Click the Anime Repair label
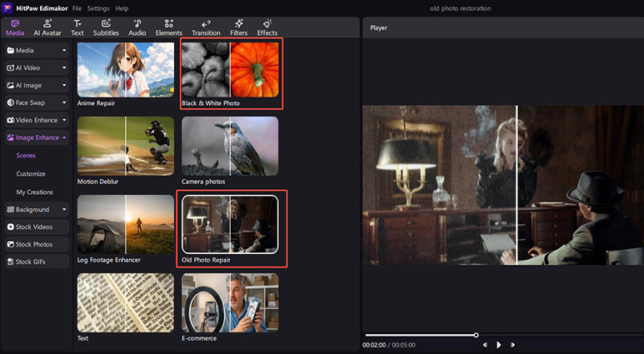The image size is (644, 354). (96, 103)
